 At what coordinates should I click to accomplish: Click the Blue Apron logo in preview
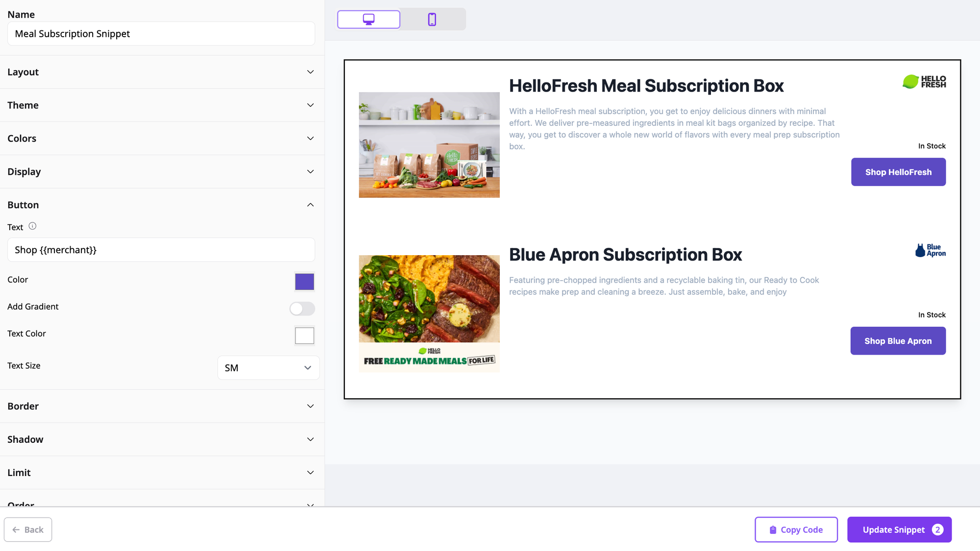point(930,250)
